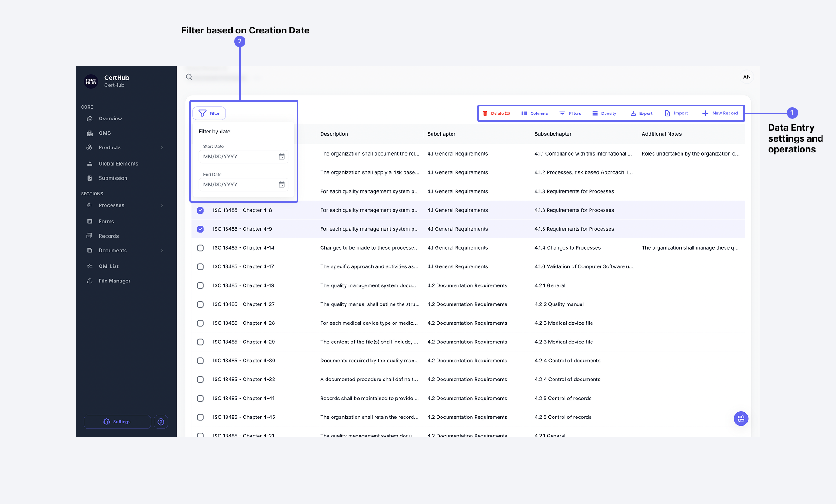Click the Export download icon

pos(633,114)
